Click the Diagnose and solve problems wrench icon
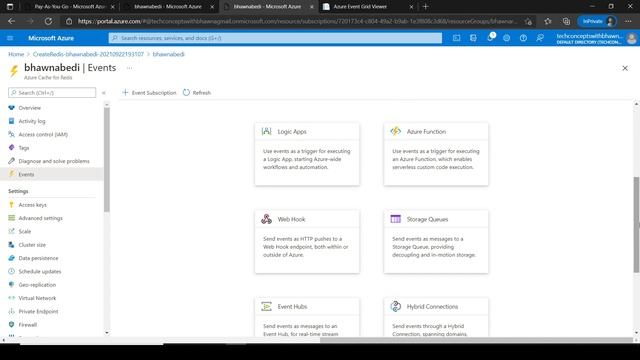 tap(11, 161)
